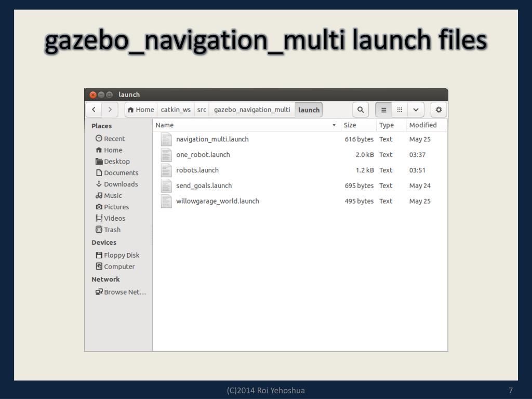Click the 495 bytes size cell

tap(359, 201)
